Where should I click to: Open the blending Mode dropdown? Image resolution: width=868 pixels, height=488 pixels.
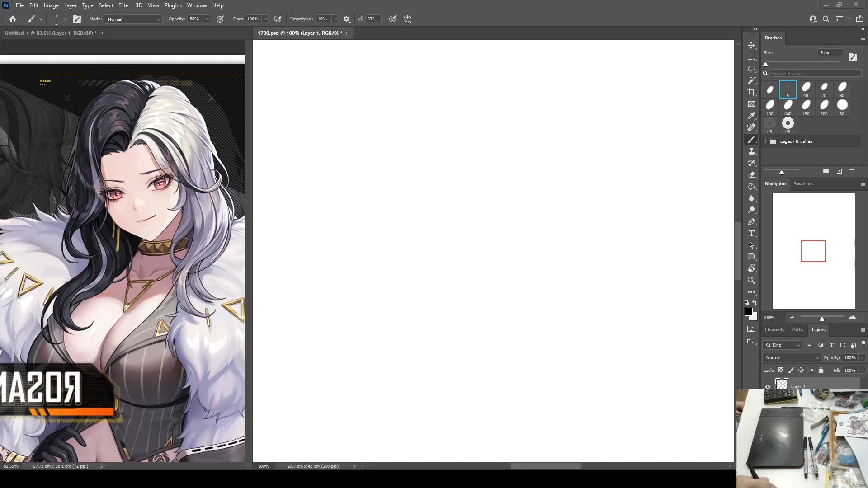tap(133, 19)
